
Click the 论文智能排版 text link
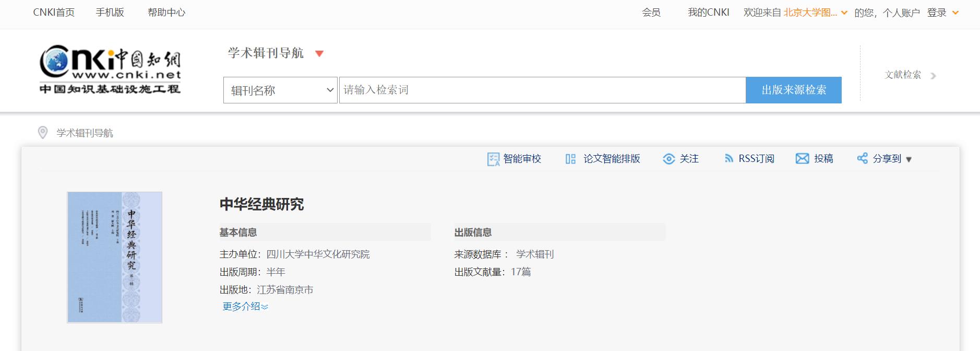pos(612,159)
